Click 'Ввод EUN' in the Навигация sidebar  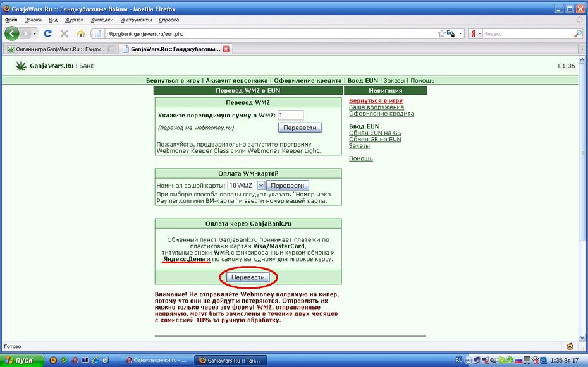364,126
